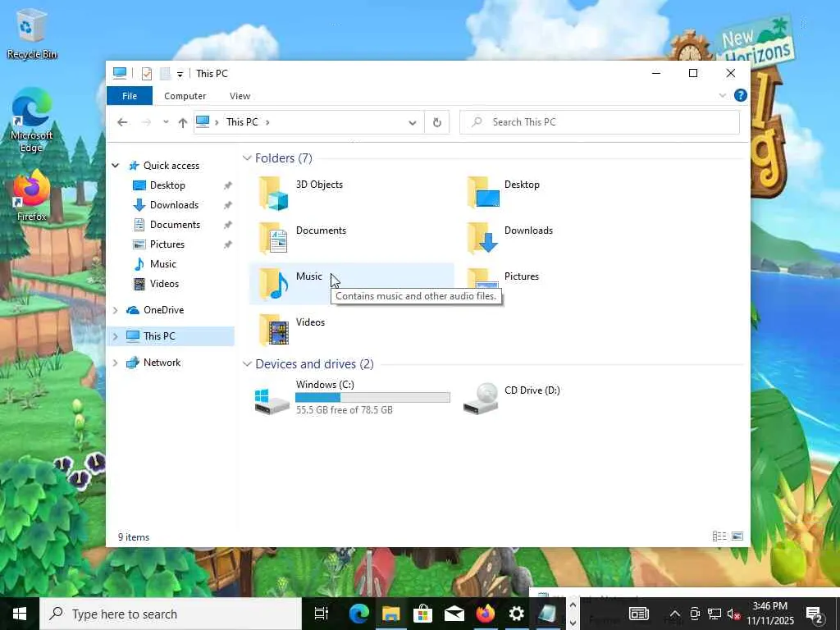Launch Microsoft Store from taskbar

(x=422, y=614)
